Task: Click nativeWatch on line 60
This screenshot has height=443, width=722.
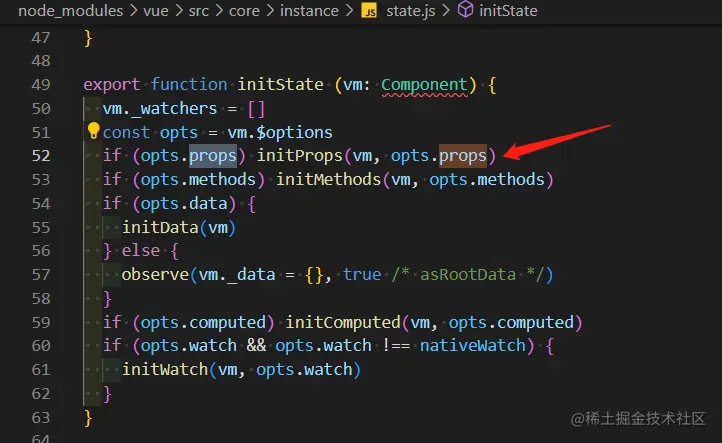Action: click(x=472, y=346)
